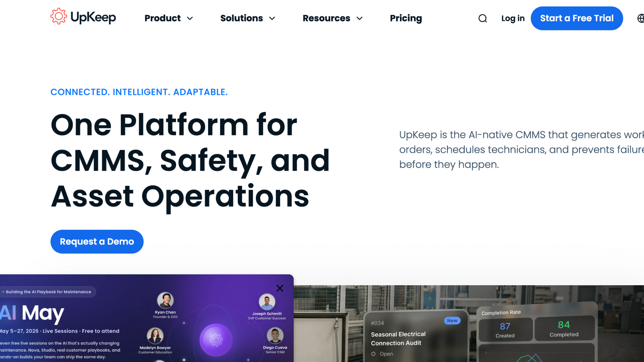Click the SVP Customer Success caption
The width and height of the screenshot is (644, 362).
click(x=267, y=318)
